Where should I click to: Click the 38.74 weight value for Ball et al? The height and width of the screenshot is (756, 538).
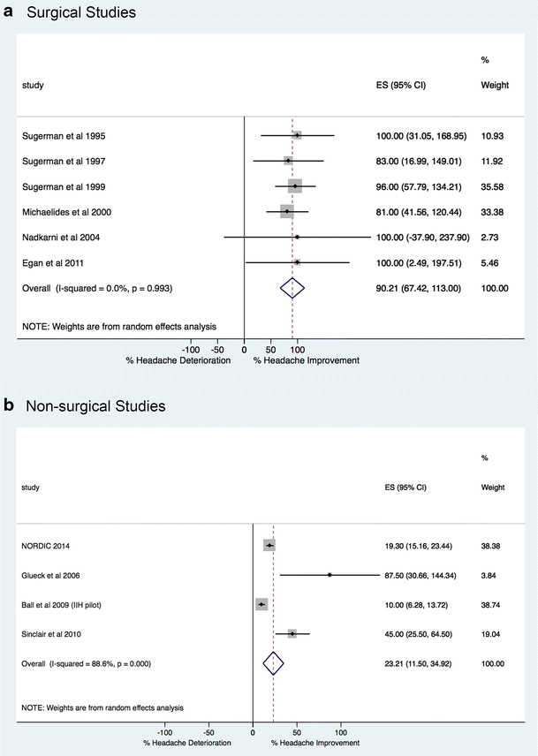[490, 605]
